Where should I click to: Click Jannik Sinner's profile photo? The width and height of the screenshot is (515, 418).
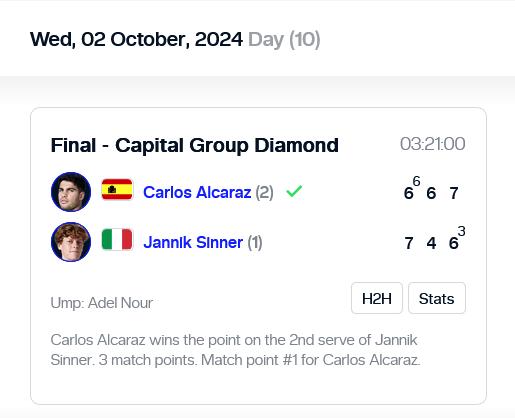(x=71, y=242)
